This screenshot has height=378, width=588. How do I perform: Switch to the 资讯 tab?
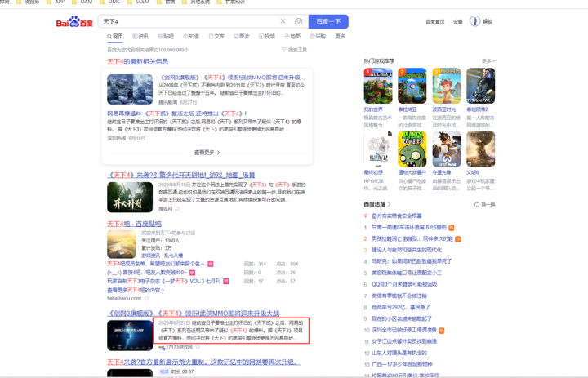click(x=140, y=37)
